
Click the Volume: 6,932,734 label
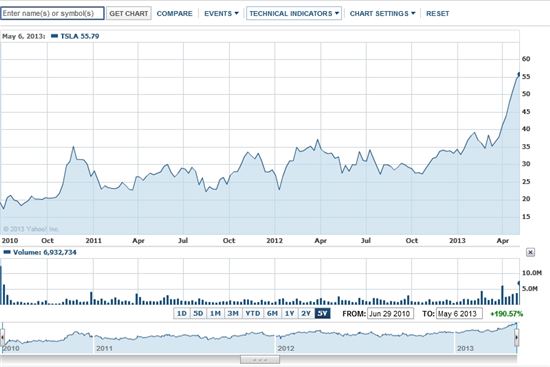pyautogui.click(x=45, y=252)
